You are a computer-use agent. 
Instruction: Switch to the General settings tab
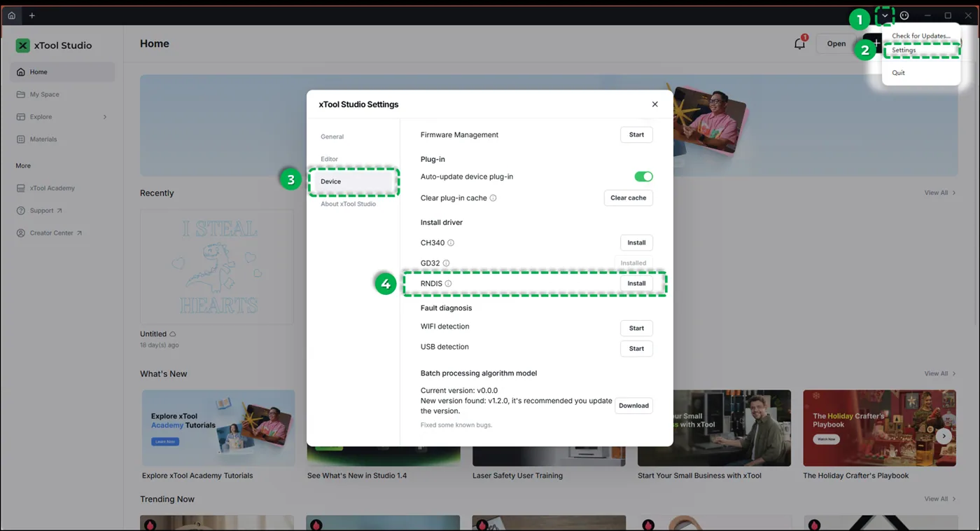(332, 137)
